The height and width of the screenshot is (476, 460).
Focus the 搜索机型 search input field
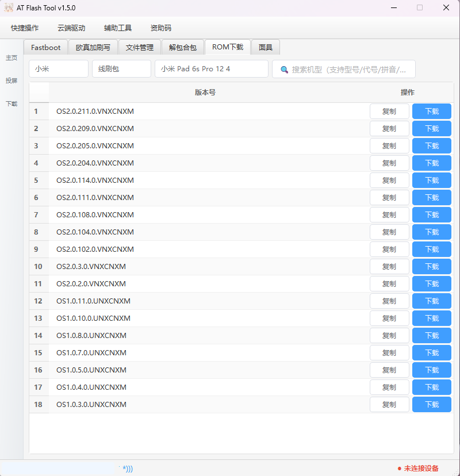tap(345, 69)
